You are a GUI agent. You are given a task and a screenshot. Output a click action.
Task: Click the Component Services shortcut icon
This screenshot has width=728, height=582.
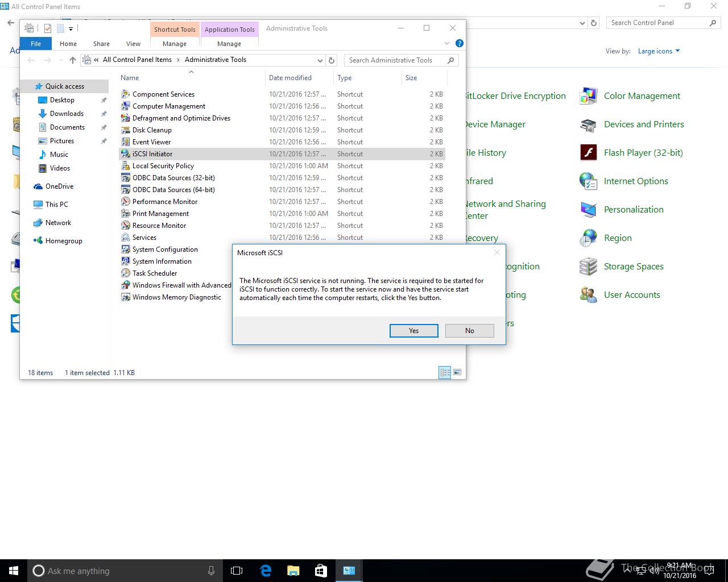pyautogui.click(x=126, y=94)
